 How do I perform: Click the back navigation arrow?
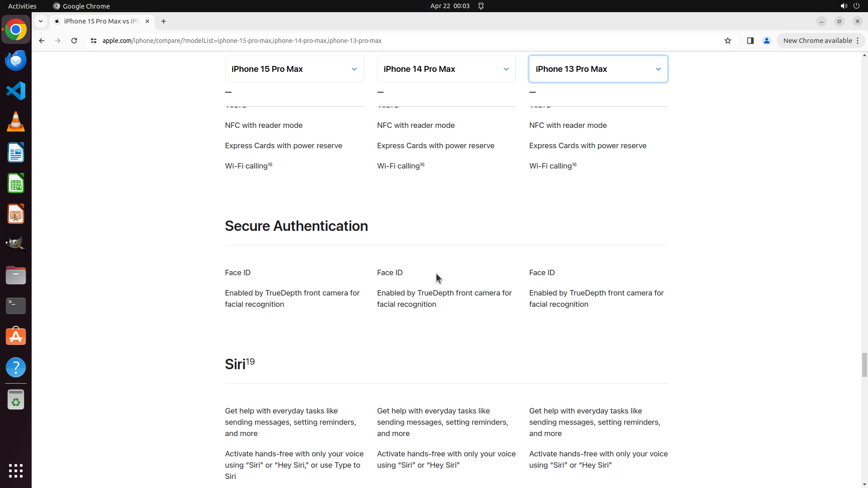coord(42,41)
